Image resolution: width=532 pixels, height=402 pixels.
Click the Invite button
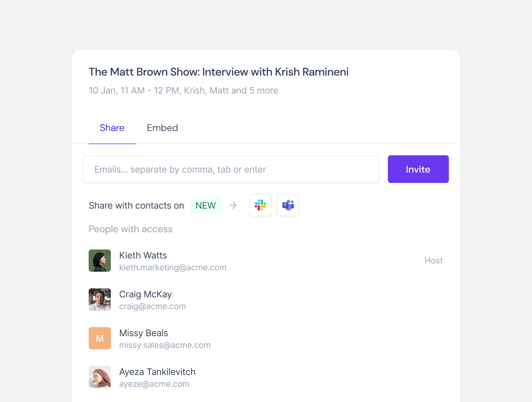[x=418, y=169]
